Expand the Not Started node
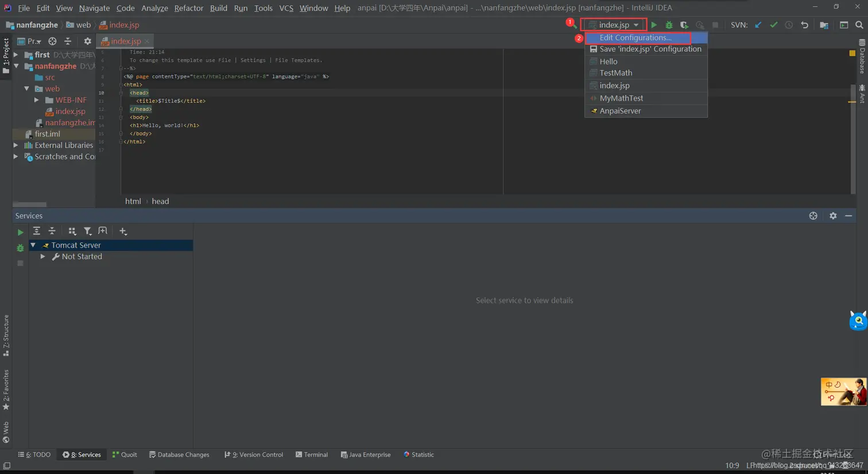The width and height of the screenshot is (868, 474). tap(43, 257)
